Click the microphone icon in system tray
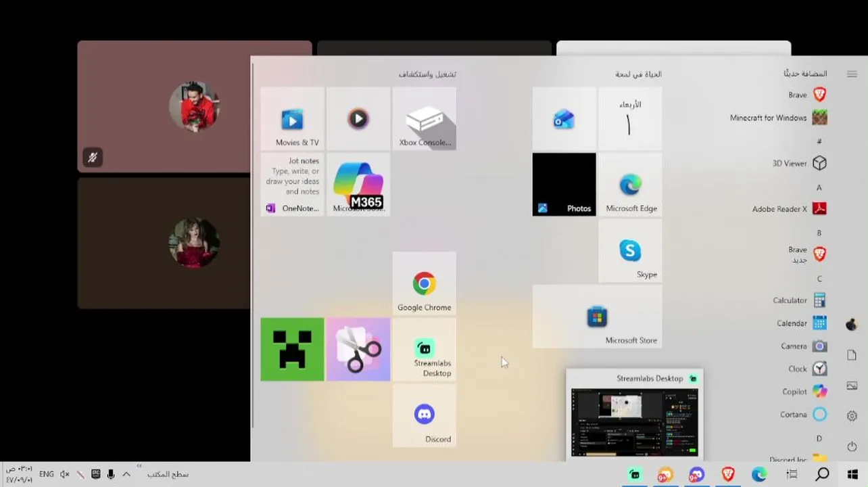 [111, 474]
